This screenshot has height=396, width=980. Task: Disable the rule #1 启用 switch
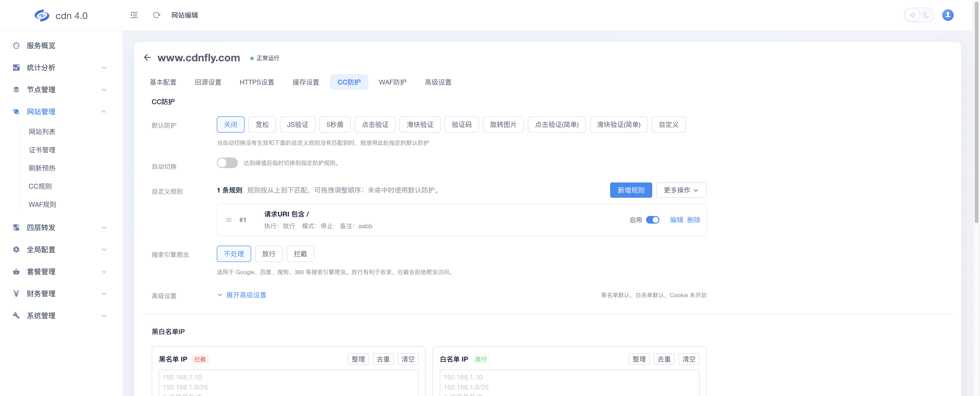click(x=652, y=220)
